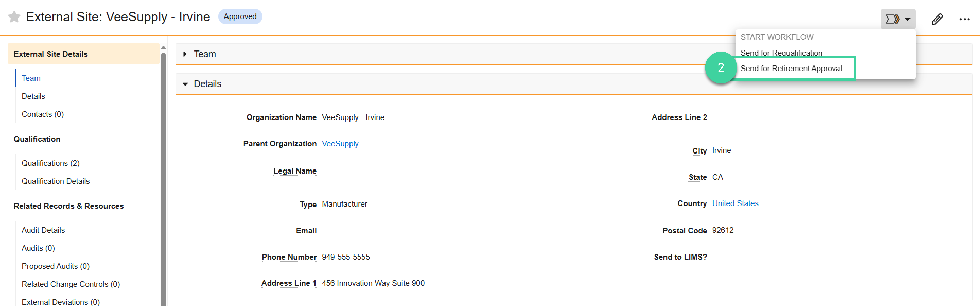
Task: View Qualification Details in the sidebar
Action: (x=56, y=181)
